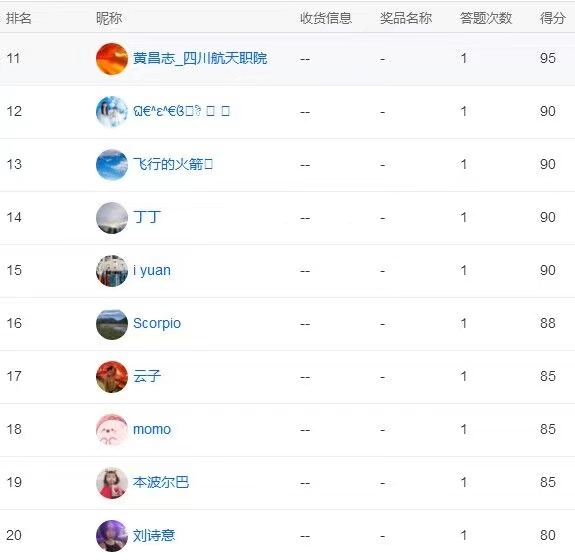Click the 奖品名称 column header
Screen dimensions: 575x560
point(406,18)
